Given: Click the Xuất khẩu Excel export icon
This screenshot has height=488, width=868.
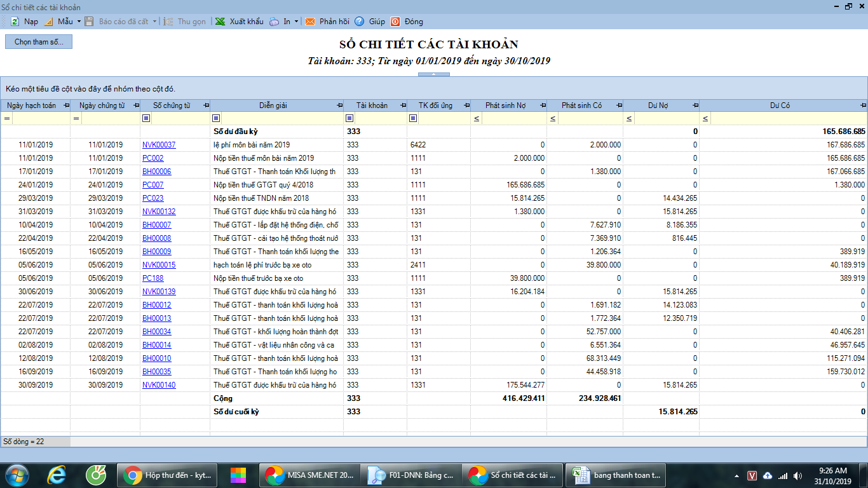Looking at the screenshot, I should coord(220,21).
